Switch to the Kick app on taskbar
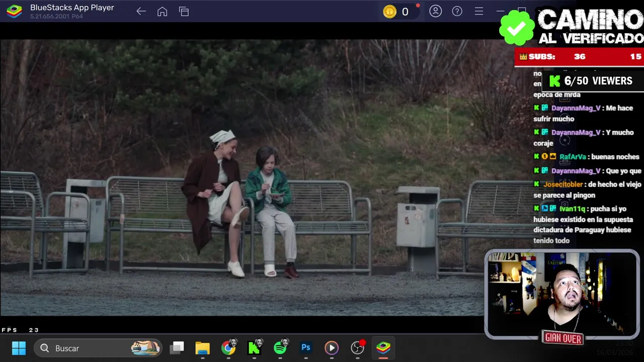Image resolution: width=644 pixels, height=362 pixels. tap(254, 348)
